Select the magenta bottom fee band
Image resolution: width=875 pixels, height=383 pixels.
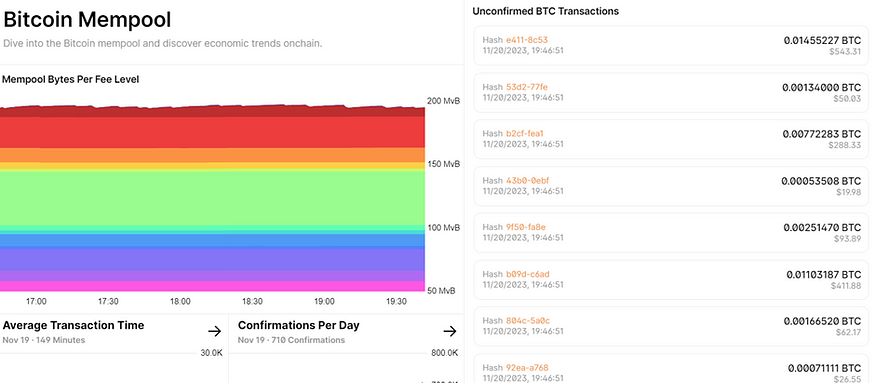212,286
